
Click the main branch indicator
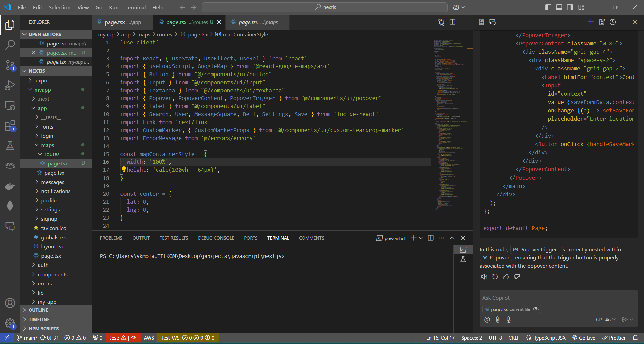[x=27, y=338]
